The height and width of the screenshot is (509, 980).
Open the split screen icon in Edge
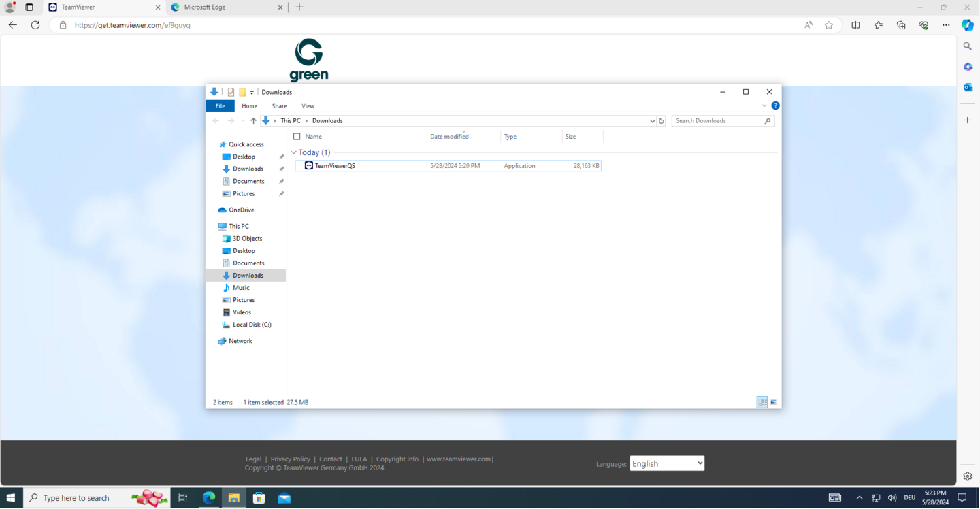click(x=856, y=25)
